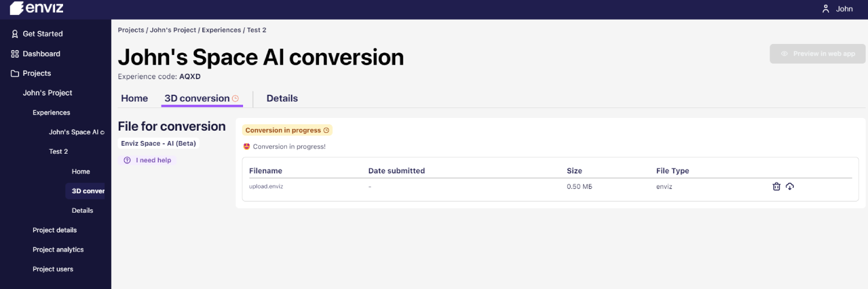Viewport: 868px width, 289px height.
Task: Click the Conversion in progress status badge
Action: click(x=288, y=131)
